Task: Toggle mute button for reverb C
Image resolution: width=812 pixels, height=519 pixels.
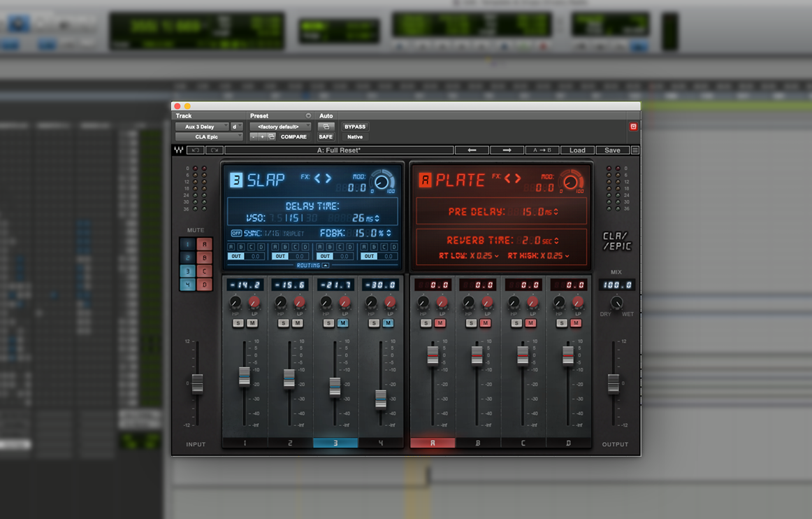Action: (x=205, y=271)
